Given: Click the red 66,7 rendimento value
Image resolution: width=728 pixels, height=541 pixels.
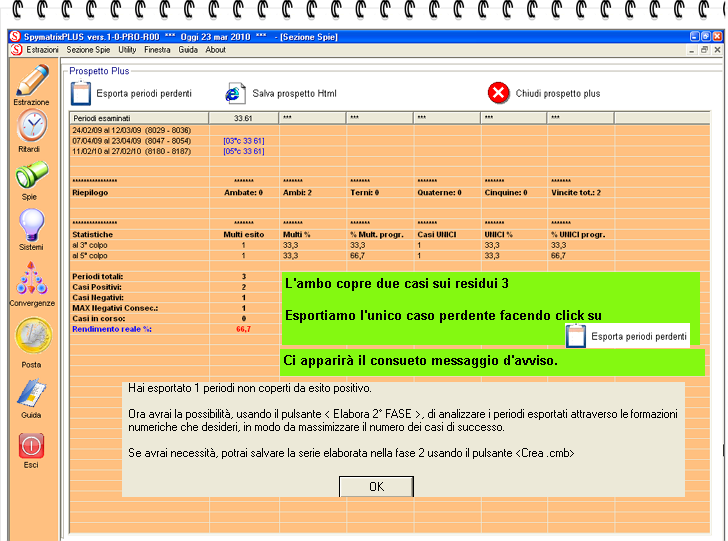Looking at the screenshot, I should coord(243,329).
